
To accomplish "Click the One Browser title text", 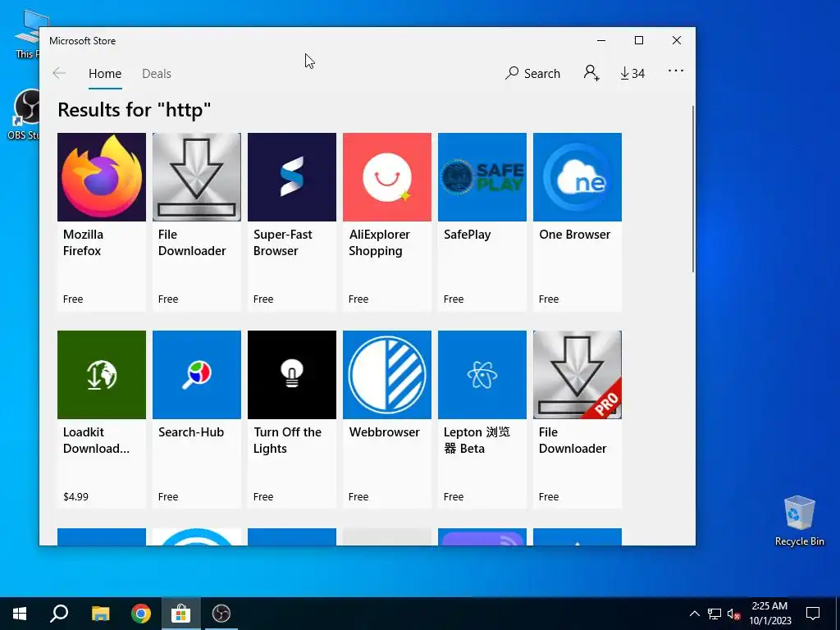I will tap(574, 235).
